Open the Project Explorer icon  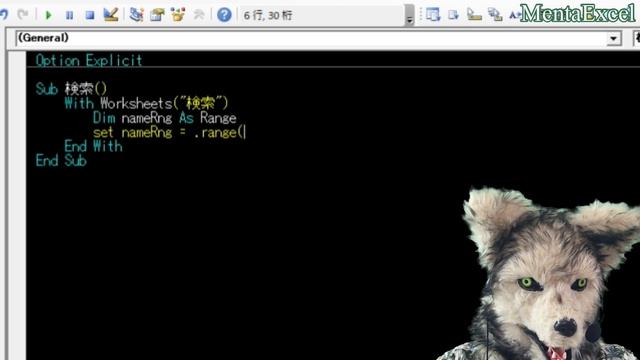[136, 15]
